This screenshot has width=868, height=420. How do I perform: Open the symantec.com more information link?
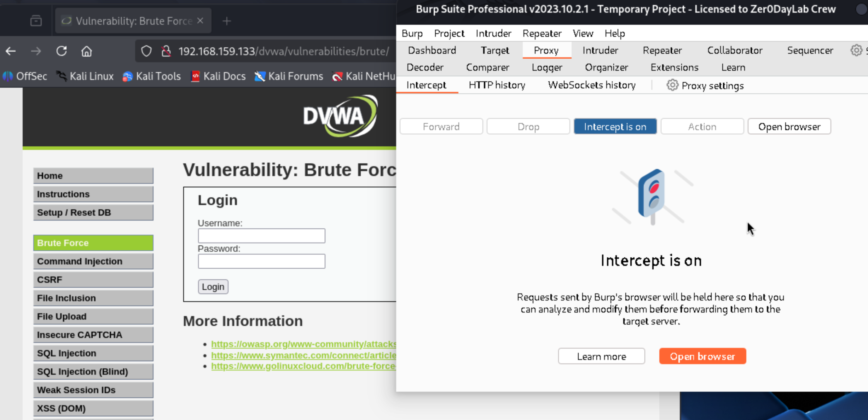303,355
